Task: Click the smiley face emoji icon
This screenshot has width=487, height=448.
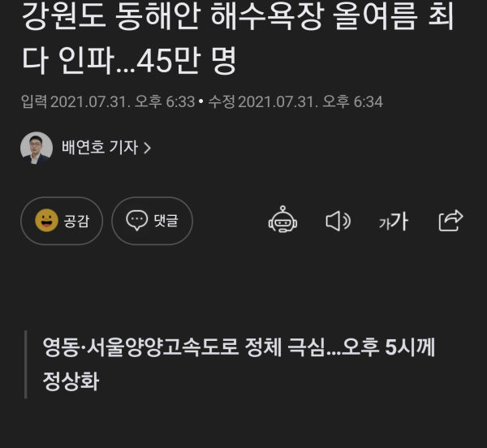Action: [46, 221]
